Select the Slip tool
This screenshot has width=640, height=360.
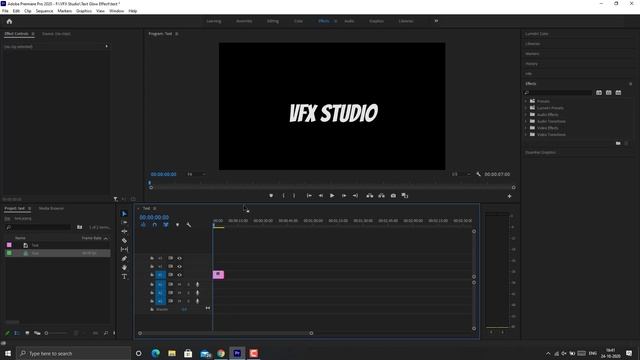click(124, 249)
